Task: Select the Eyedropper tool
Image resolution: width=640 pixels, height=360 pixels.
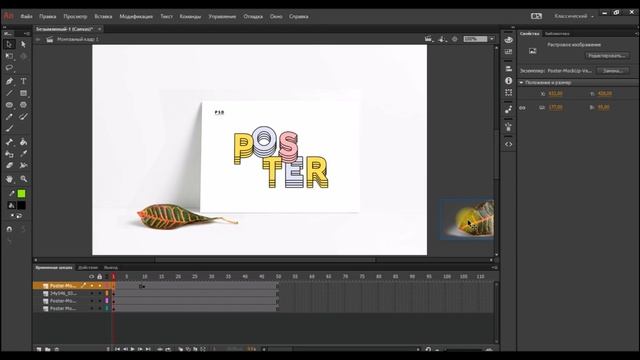Action: [x=23, y=154]
